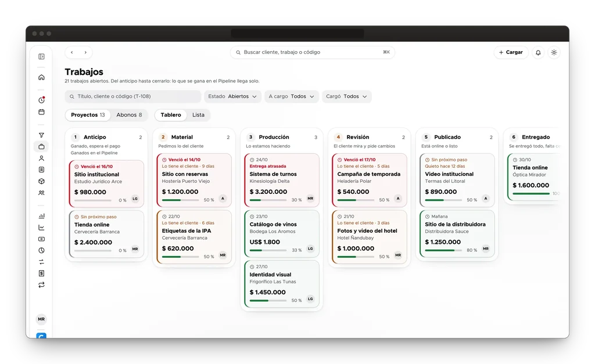This screenshot has height=364, width=595.
Task: Open the team people icon in sidebar
Action: (41, 193)
